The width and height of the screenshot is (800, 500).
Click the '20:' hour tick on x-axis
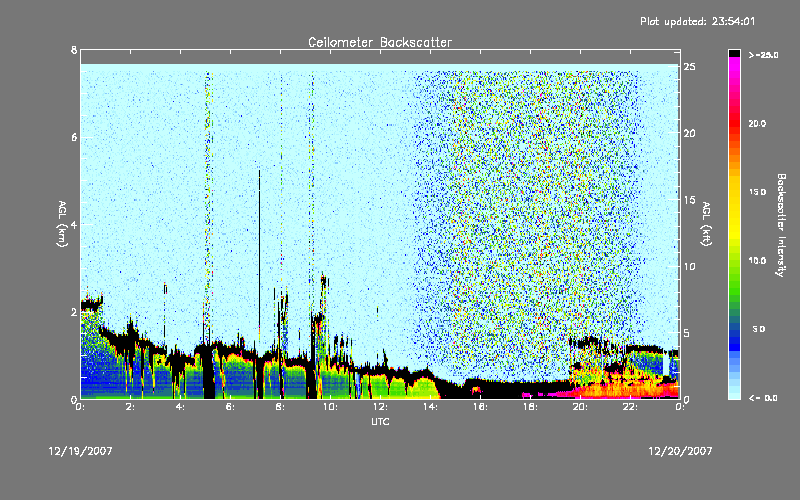580,407
